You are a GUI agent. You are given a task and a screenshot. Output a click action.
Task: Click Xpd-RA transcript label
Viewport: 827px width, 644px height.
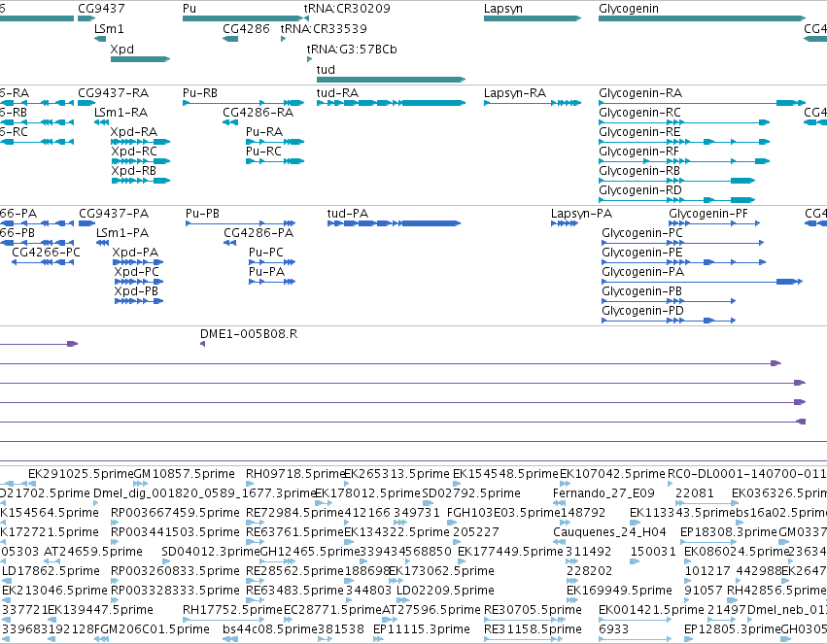134,132
